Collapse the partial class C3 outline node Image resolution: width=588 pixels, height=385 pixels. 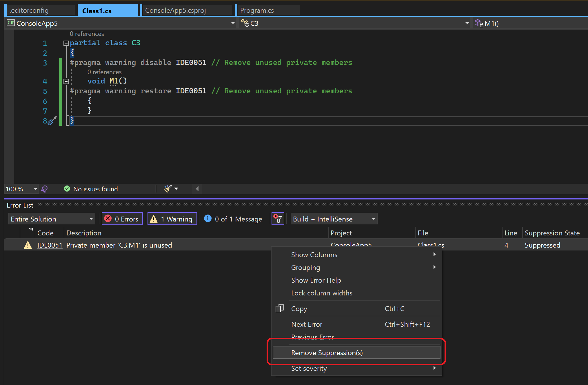[x=66, y=43]
